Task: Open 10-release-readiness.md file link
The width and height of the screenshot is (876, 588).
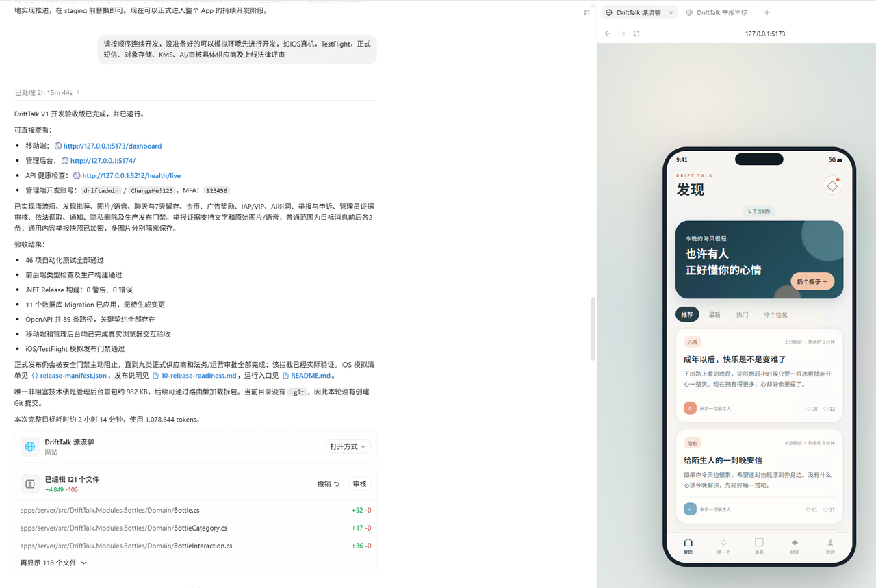Action: click(198, 376)
